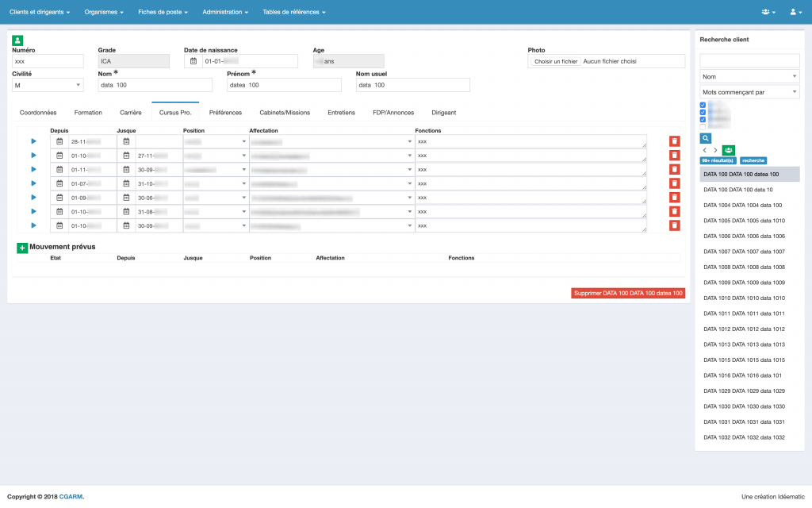Open the Depuis calendar icon on the 28-11 row

(x=59, y=141)
